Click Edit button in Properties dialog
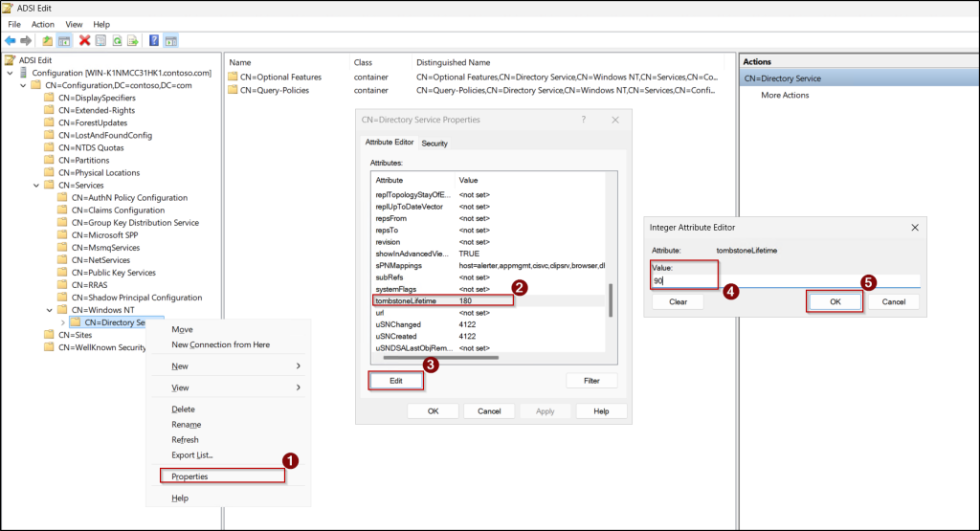 tap(396, 381)
